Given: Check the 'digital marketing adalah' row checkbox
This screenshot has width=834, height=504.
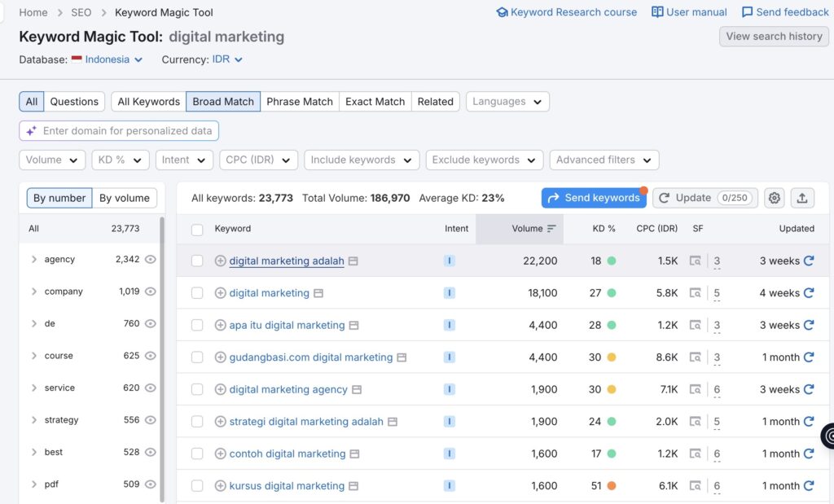Looking at the screenshot, I should pyautogui.click(x=197, y=261).
